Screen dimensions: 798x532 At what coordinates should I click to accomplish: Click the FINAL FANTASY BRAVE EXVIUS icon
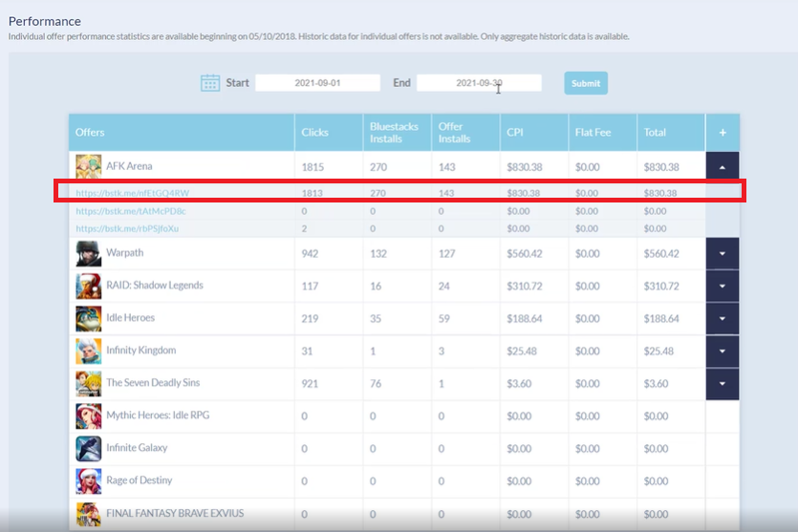point(89,514)
